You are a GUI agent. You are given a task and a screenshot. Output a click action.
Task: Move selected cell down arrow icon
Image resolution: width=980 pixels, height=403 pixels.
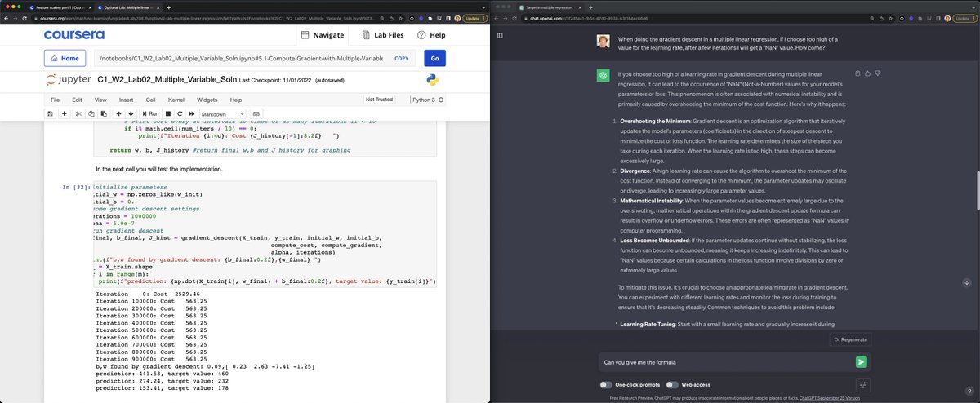click(129, 113)
